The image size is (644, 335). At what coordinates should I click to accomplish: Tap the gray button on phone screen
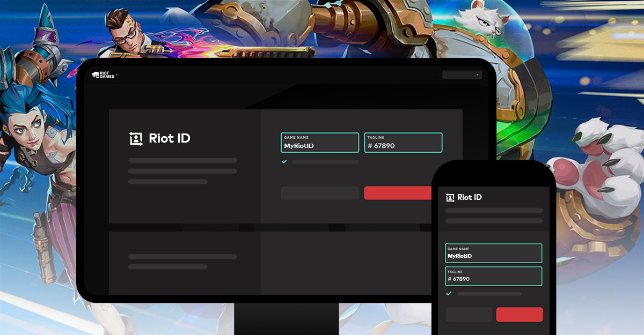point(469,315)
